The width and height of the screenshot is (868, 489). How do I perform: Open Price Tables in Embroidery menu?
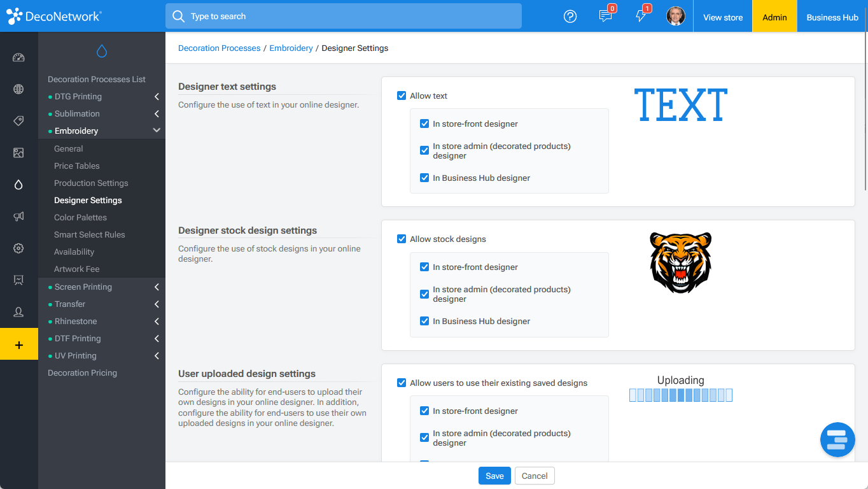[x=77, y=166]
